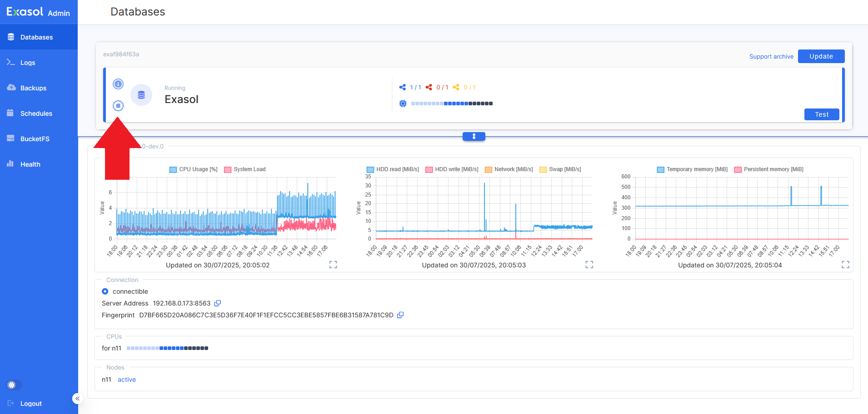Open the Logs menu item

click(39, 63)
